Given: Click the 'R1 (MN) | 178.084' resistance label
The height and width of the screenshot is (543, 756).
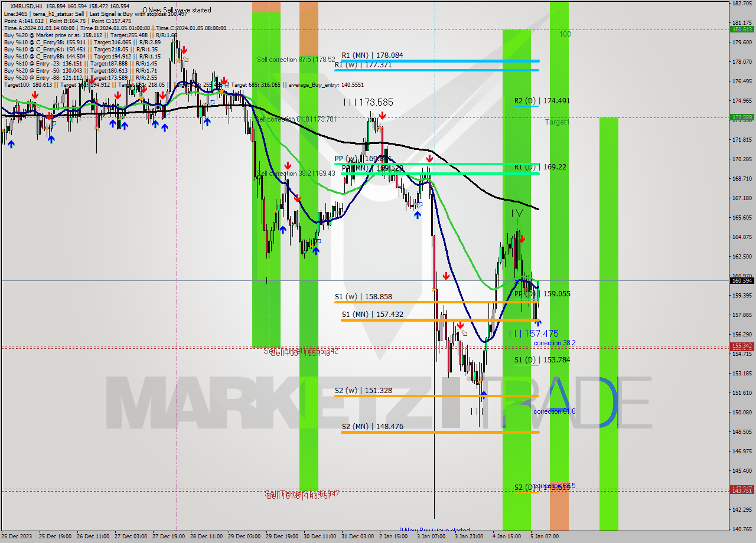Looking at the screenshot, I should coord(372,55).
